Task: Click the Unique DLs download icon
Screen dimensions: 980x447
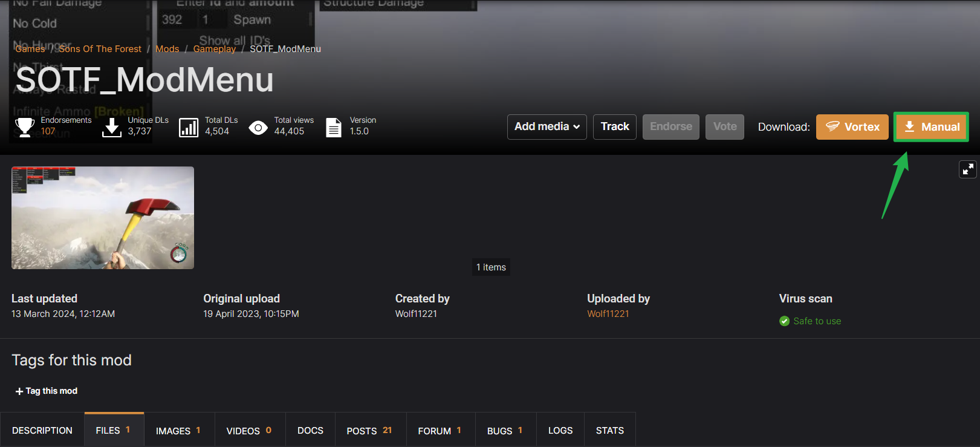Action: pos(112,127)
